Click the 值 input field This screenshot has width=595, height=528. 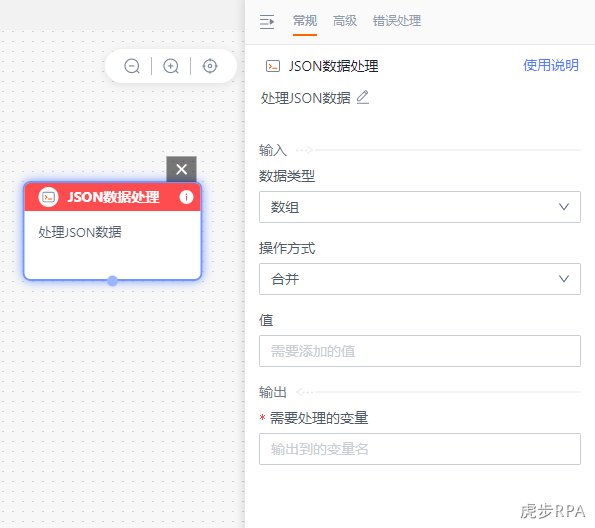tap(420, 351)
